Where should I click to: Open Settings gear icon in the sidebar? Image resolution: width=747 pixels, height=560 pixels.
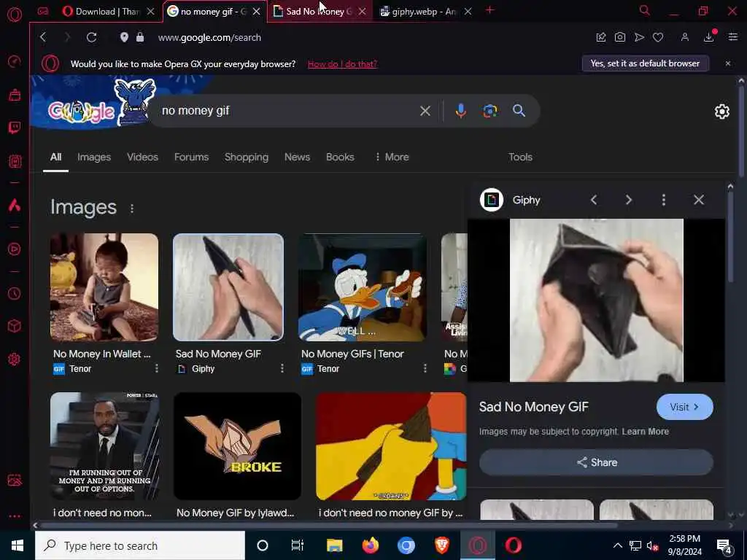[15, 359]
